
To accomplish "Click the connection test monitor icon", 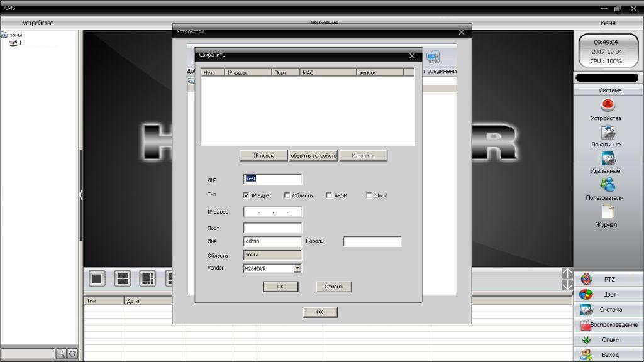I will pos(433,57).
